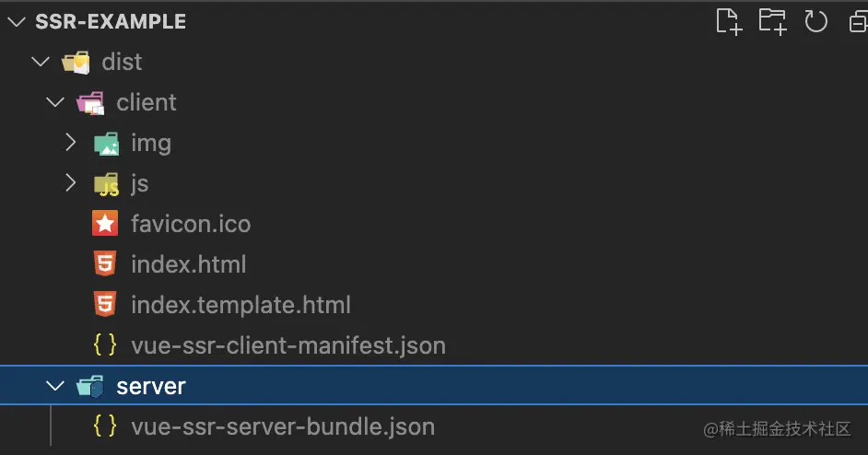Open the favicon.ico file

[191, 224]
